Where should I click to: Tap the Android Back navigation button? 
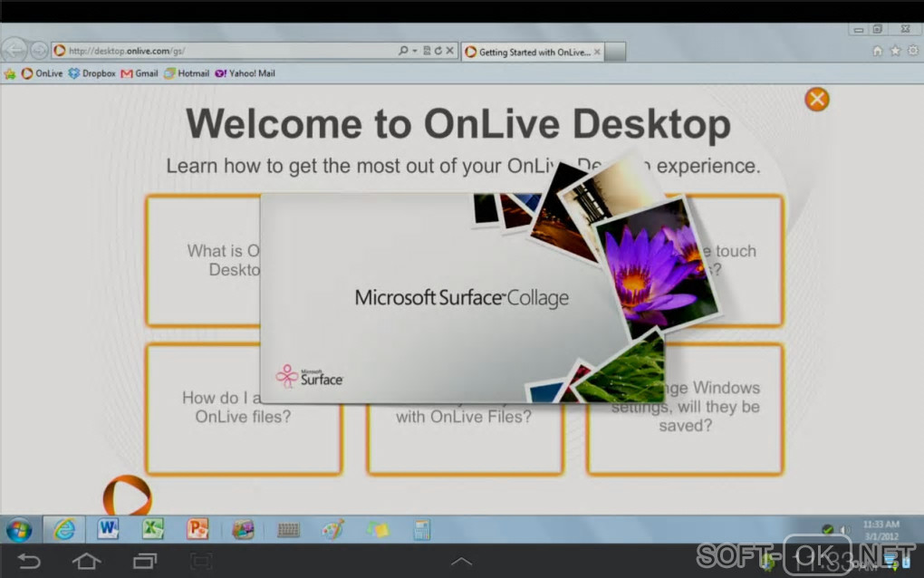pos(29,561)
